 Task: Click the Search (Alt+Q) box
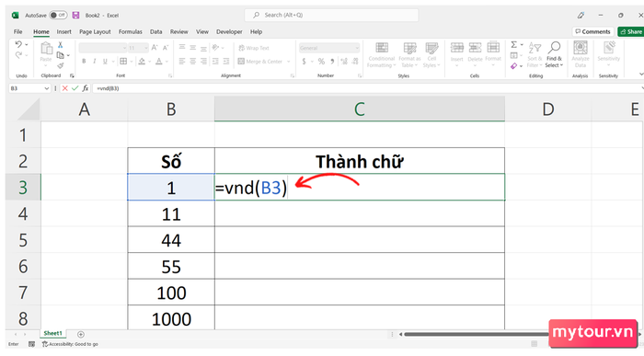pyautogui.click(x=331, y=16)
